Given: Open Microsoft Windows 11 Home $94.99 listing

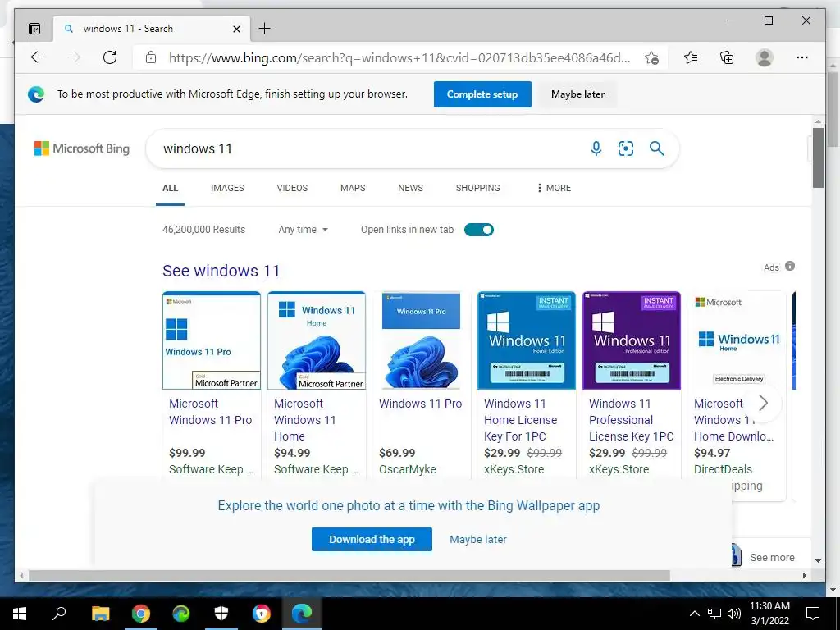Looking at the screenshot, I should (305, 420).
